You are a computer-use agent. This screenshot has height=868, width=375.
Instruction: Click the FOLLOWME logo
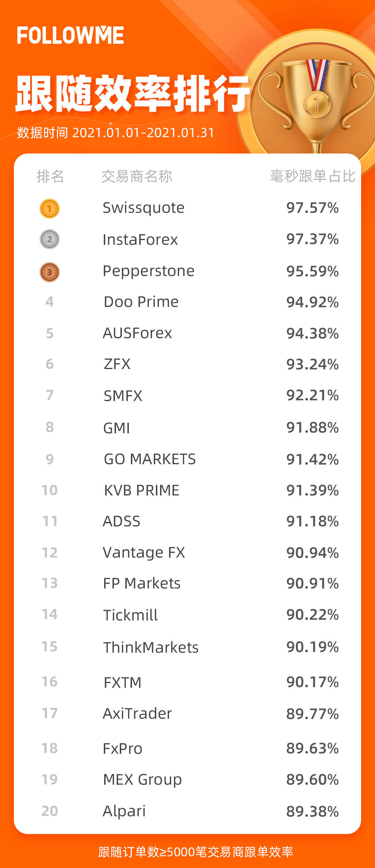(x=70, y=35)
